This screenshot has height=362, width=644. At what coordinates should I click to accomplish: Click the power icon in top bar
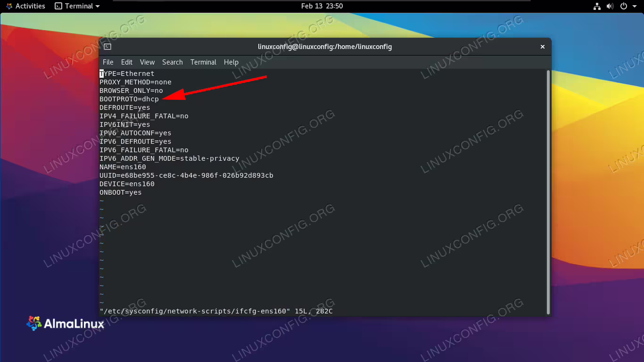(x=623, y=6)
